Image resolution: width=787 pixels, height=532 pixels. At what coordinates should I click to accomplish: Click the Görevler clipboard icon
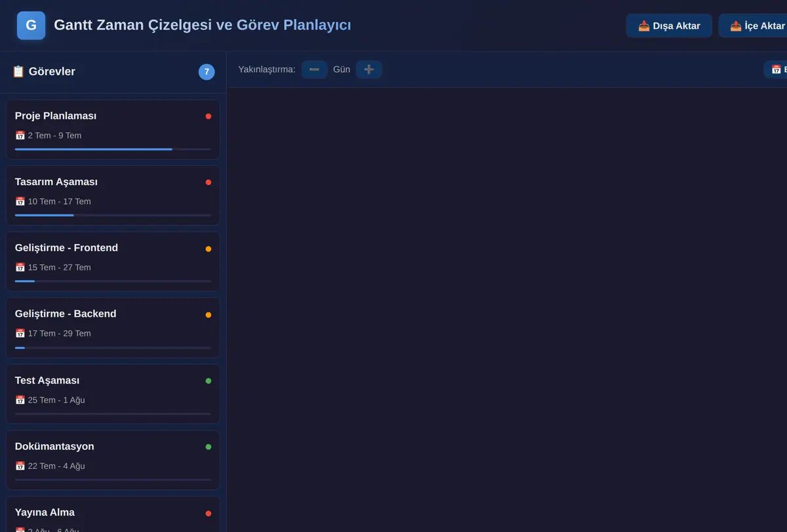(18, 72)
